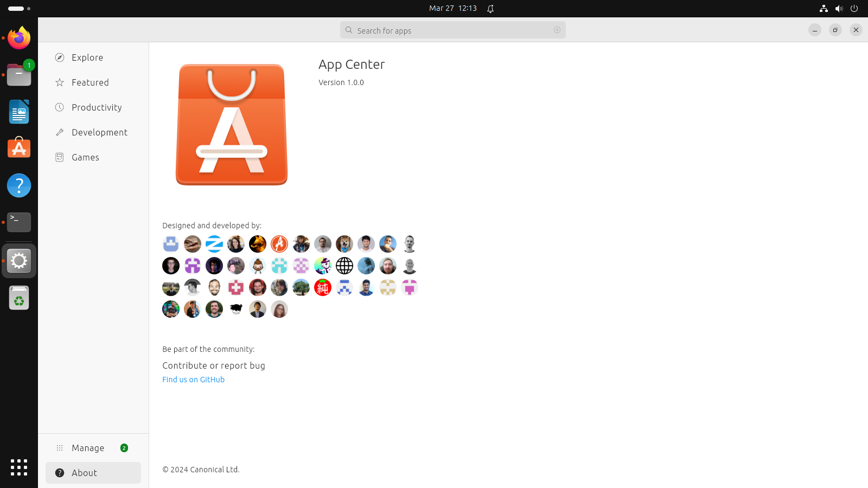Viewport: 868px width, 488px height.
Task: Launch LibreOffice Writer from the dock
Action: coord(19,112)
